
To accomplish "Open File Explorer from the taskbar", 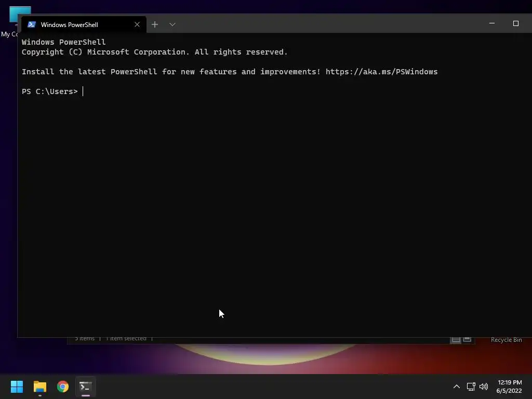I will pyautogui.click(x=39, y=387).
